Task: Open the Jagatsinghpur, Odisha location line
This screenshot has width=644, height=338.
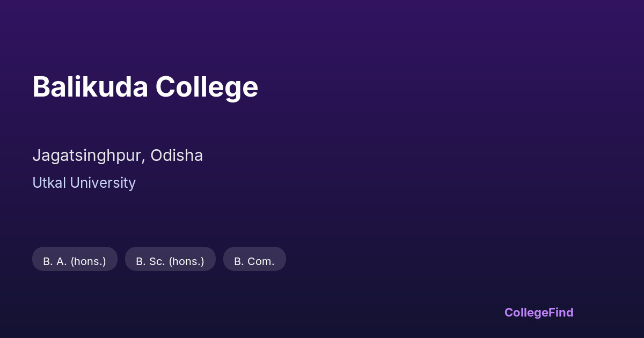Action: click(x=118, y=156)
